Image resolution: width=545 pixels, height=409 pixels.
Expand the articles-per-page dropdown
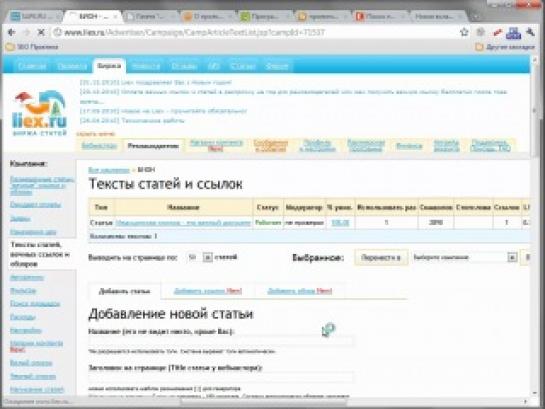[208, 257]
